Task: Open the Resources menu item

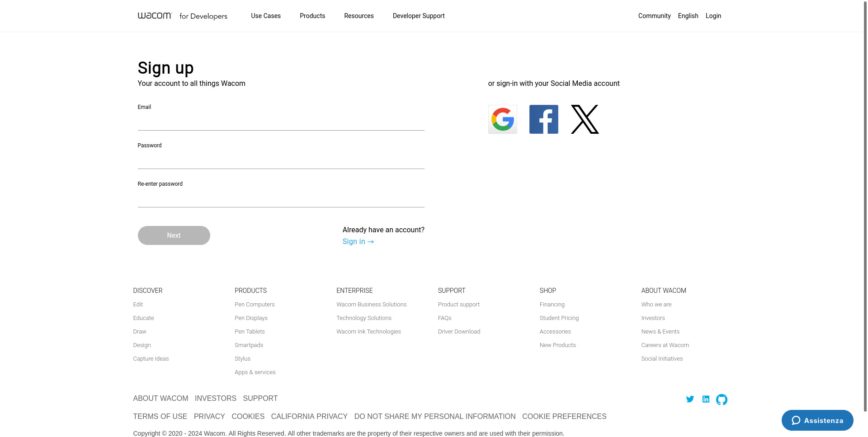Action: (x=359, y=16)
